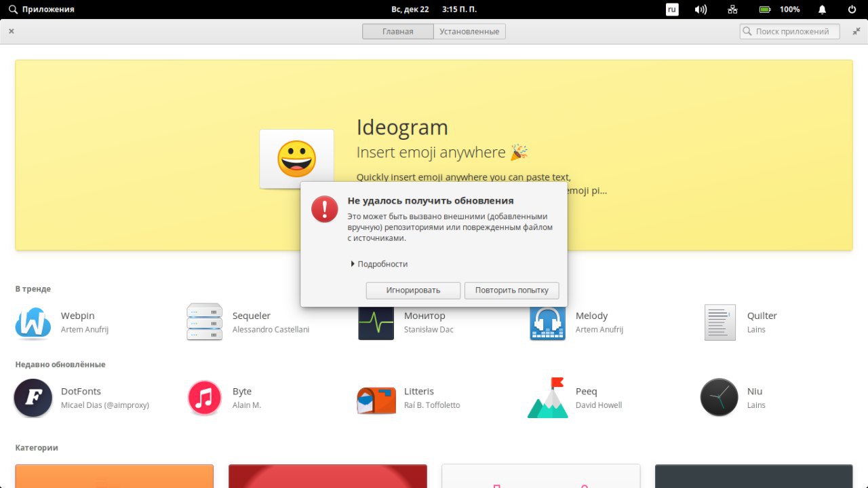
Task: Open the Webpin app icon
Action: [33, 322]
